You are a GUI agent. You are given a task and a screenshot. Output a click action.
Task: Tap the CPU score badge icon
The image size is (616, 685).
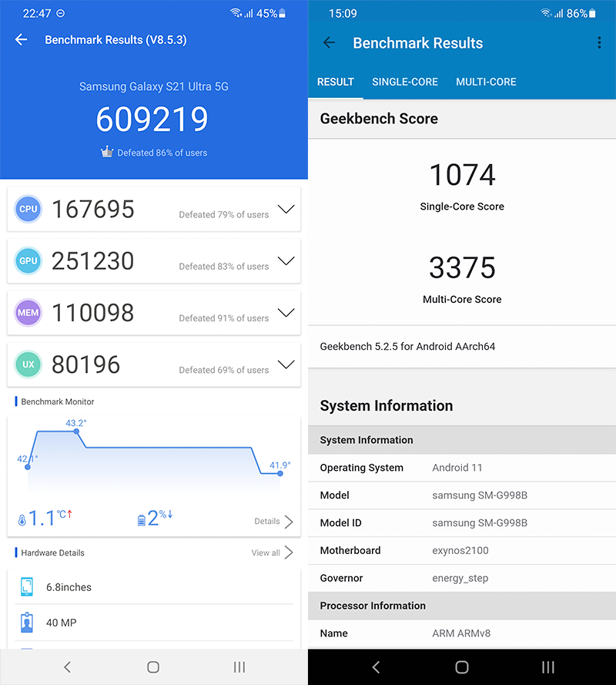pyautogui.click(x=28, y=209)
